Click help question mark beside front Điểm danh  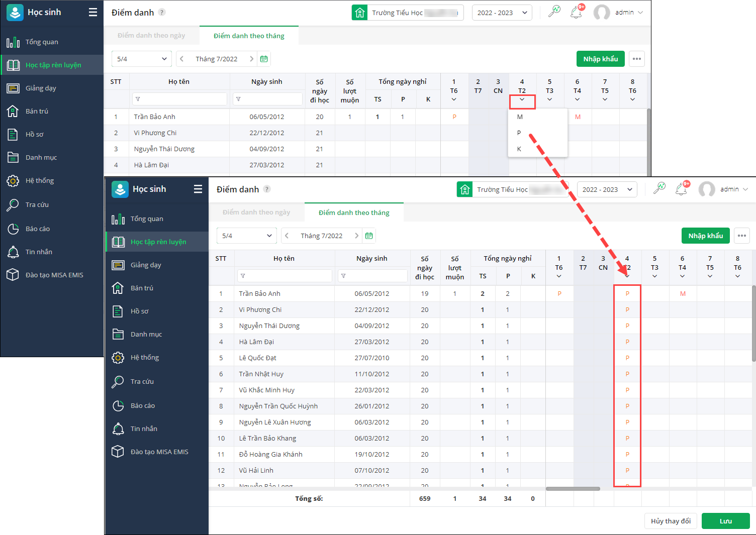coord(267,189)
